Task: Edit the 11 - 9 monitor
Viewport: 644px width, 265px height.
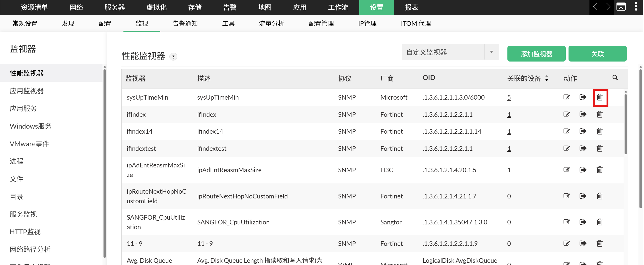Action: click(566, 243)
